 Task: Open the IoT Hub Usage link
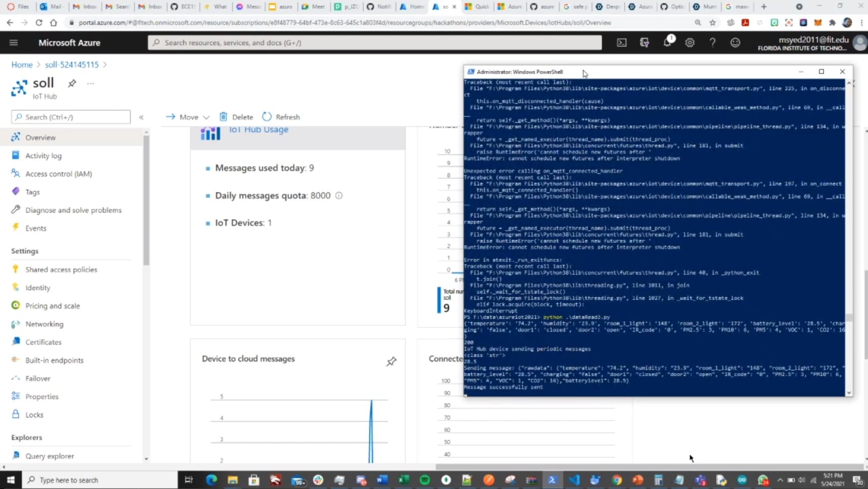(259, 130)
